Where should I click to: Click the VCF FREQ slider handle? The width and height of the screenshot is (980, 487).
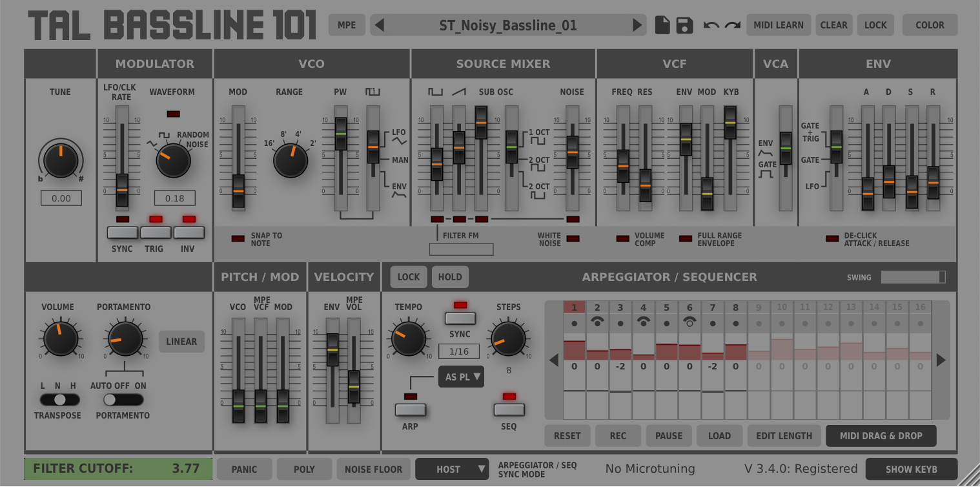coord(623,166)
